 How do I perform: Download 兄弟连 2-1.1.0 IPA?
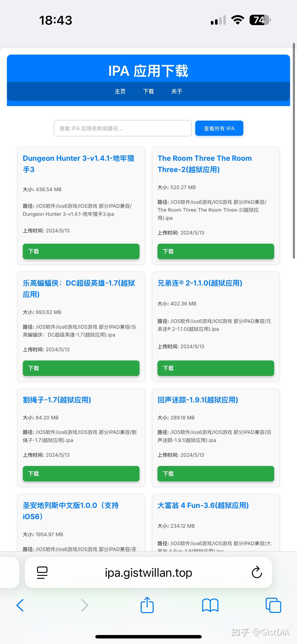[x=215, y=368]
